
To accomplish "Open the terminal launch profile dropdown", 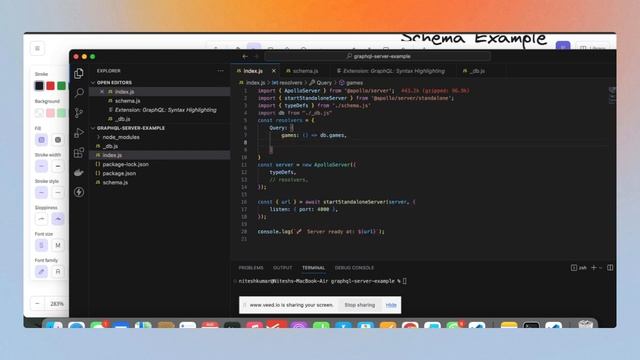I will pos(600,268).
